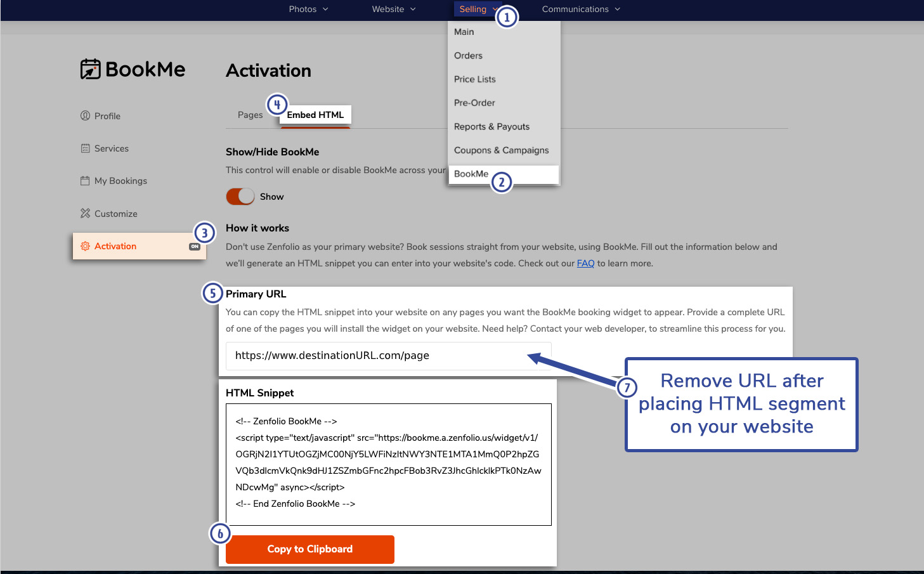Image resolution: width=924 pixels, height=574 pixels.
Task: Click the Primary URL heading
Action: pyautogui.click(x=256, y=294)
